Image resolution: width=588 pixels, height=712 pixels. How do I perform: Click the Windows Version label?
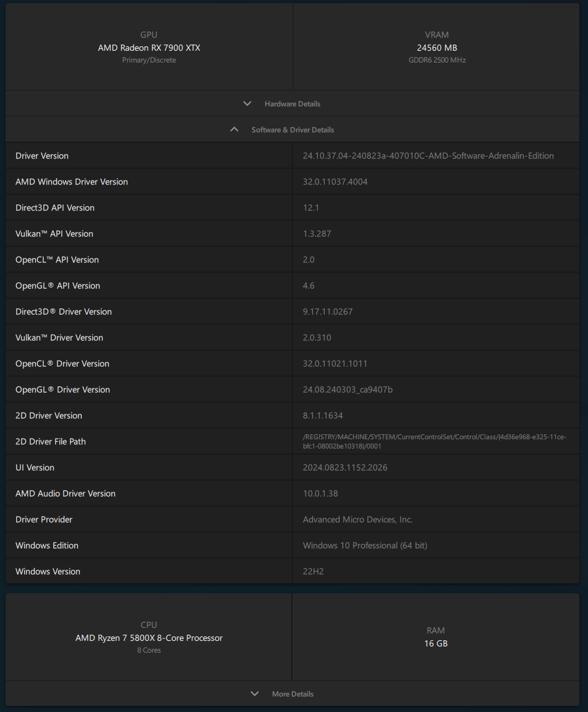(x=48, y=571)
